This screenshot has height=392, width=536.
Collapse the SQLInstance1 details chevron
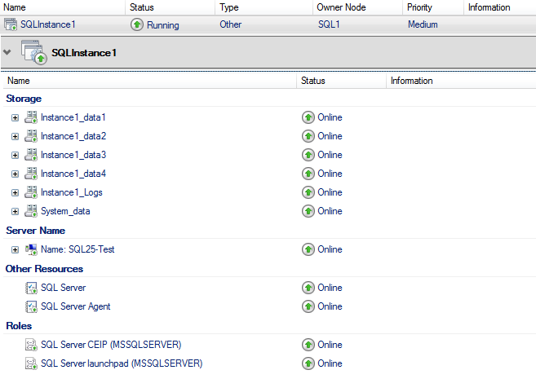click(x=7, y=52)
